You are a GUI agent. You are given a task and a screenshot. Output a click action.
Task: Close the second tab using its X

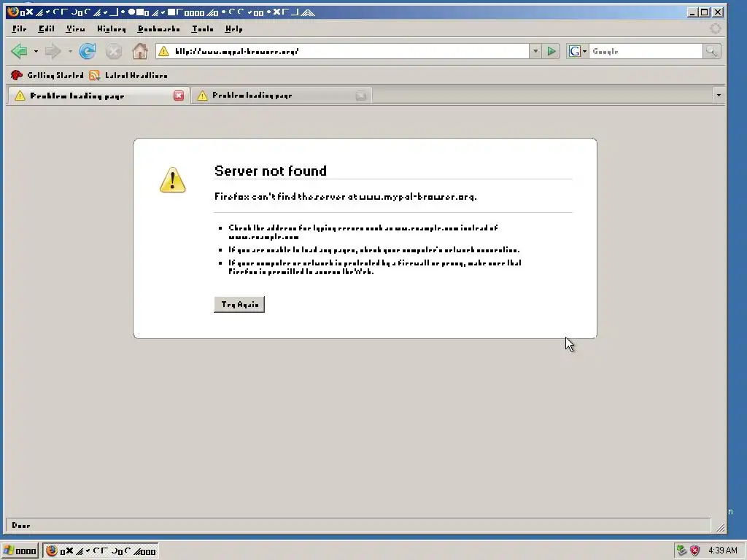pos(361,96)
